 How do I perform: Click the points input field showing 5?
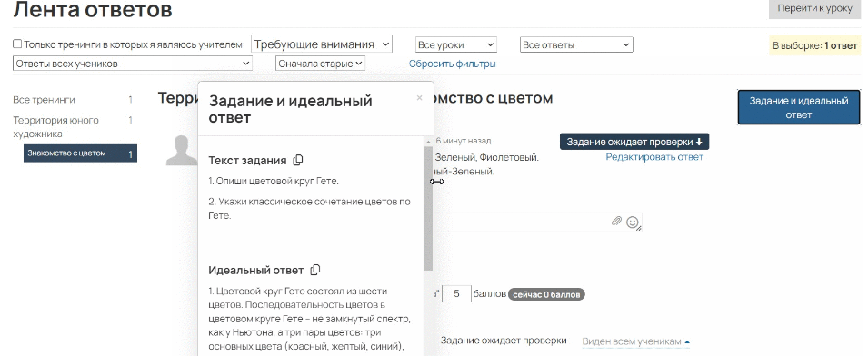(456, 294)
